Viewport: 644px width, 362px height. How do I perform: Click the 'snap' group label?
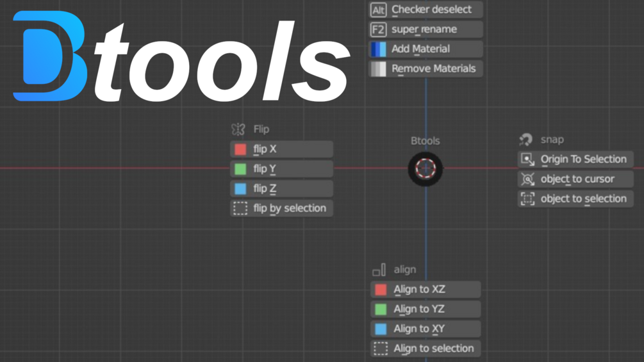click(552, 140)
